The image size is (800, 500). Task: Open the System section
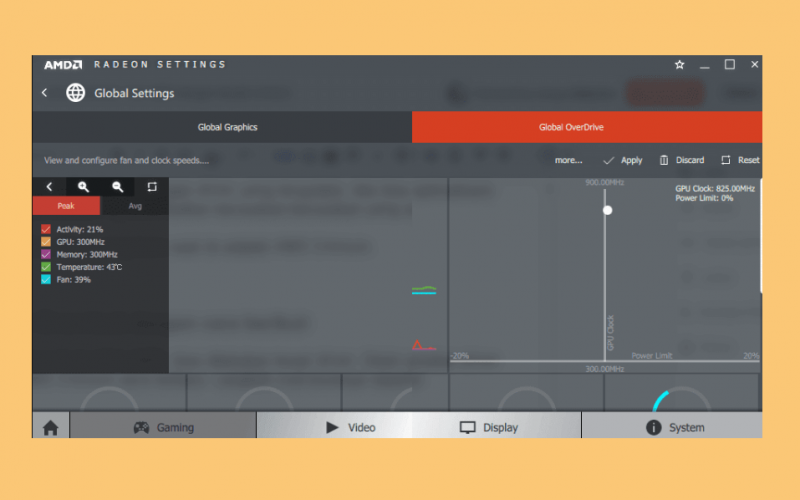pyautogui.click(x=672, y=427)
